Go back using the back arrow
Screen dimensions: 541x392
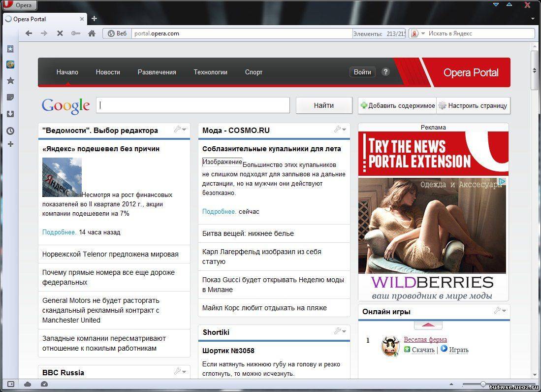click(x=29, y=33)
